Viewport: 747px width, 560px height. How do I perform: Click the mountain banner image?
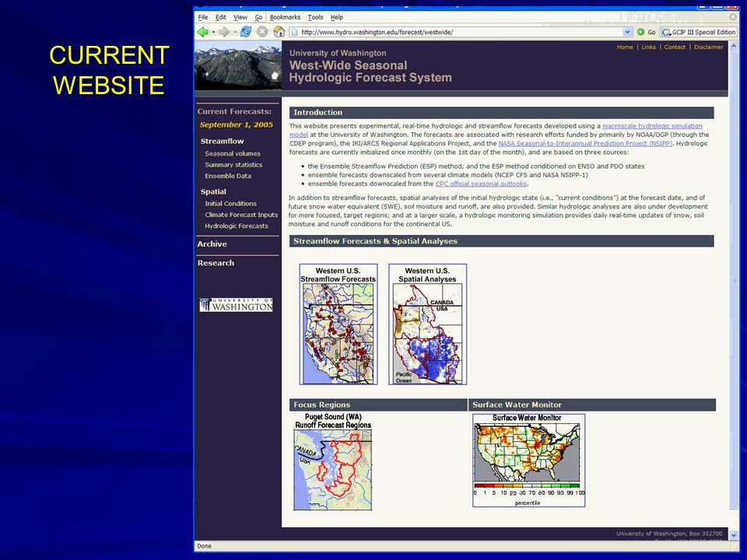[238, 65]
